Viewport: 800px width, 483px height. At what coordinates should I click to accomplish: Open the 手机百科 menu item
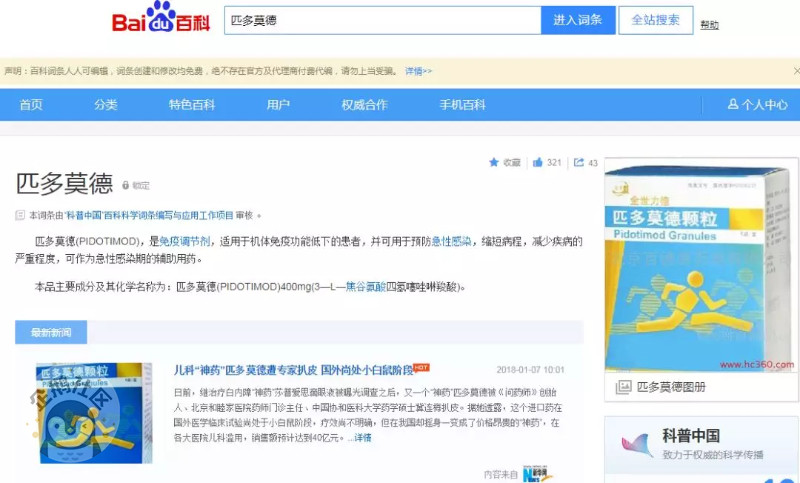pos(462,105)
